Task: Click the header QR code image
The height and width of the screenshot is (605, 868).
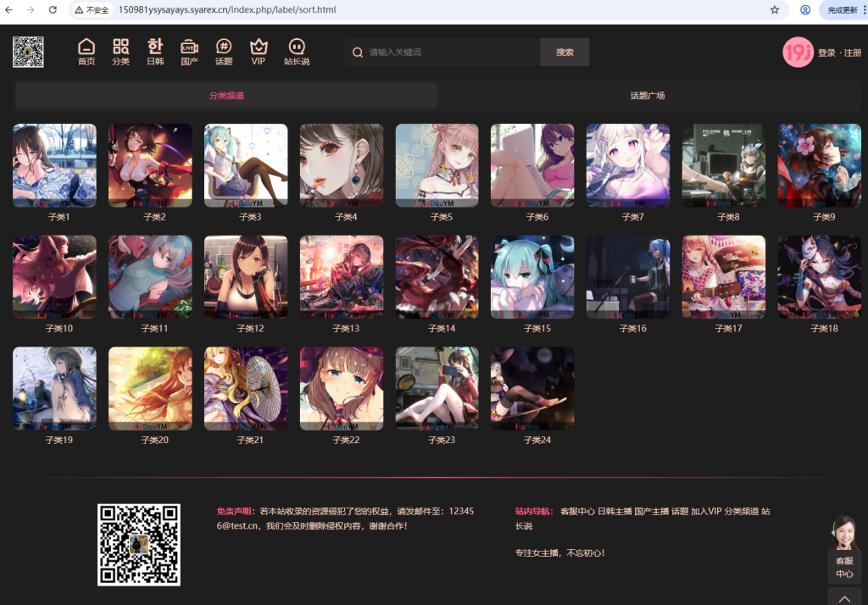Action: (28, 52)
